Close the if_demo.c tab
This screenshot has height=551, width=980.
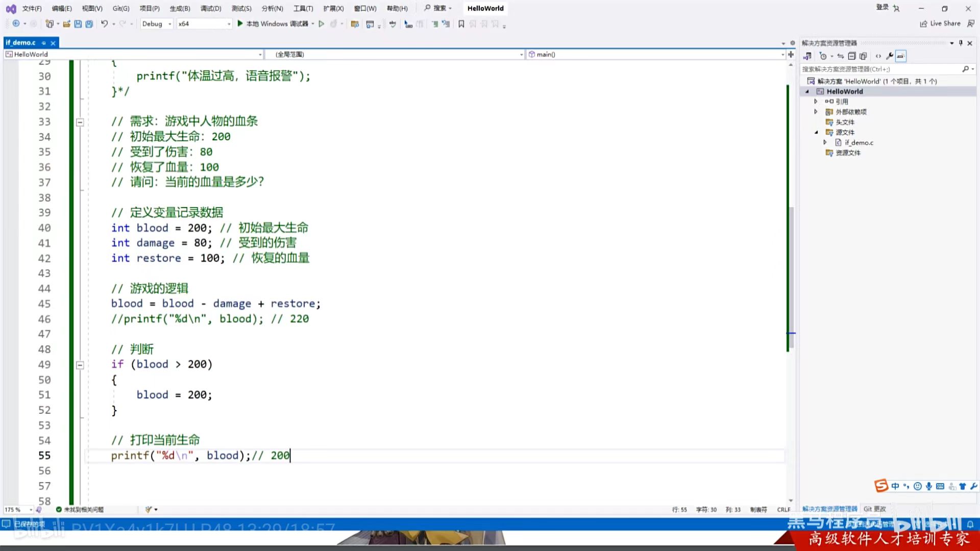pyautogui.click(x=53, y=43)
